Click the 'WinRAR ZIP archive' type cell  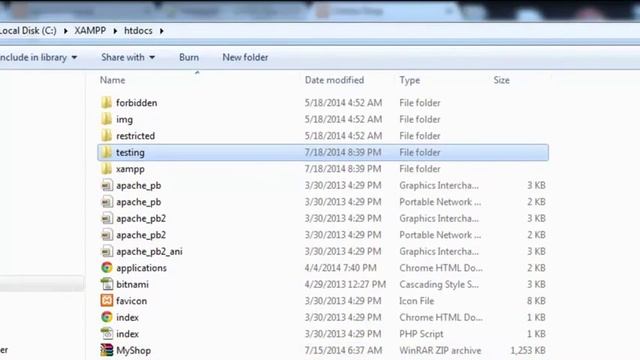tap(440, 351)
